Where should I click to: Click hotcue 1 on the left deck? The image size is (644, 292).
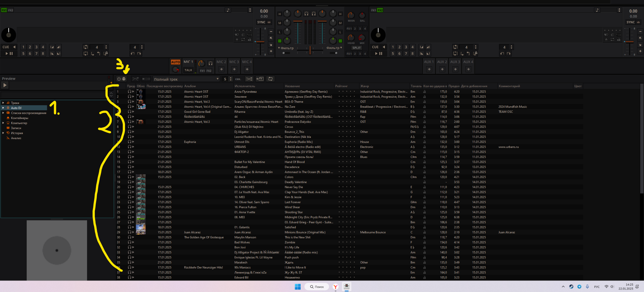(x=23, y=47)
